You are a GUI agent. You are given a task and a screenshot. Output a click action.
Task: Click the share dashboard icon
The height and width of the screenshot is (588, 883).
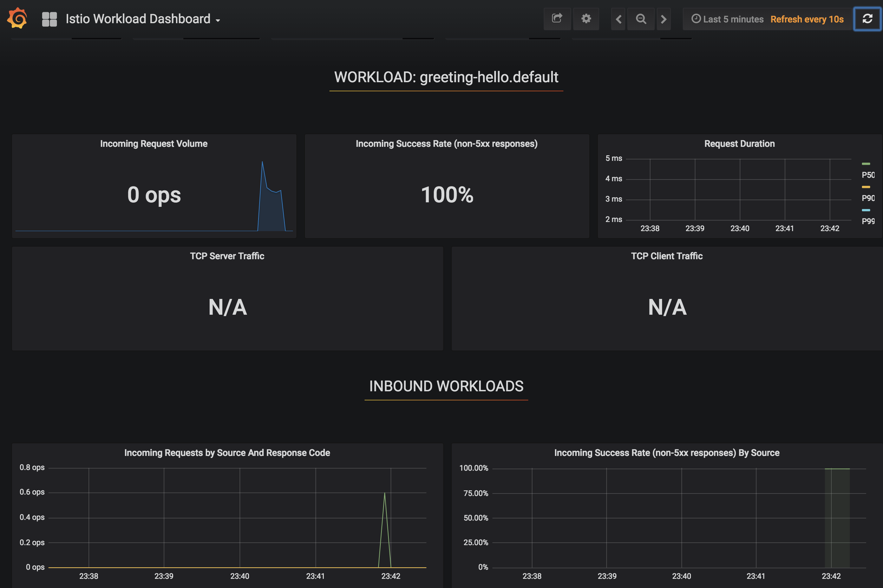pyautogui.click(x=557, y=19)
